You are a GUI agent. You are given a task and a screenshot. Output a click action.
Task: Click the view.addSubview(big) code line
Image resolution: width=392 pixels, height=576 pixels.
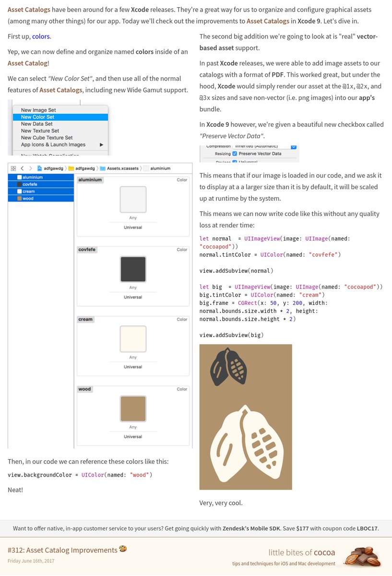pyautogui.click(x=232, y=335)
